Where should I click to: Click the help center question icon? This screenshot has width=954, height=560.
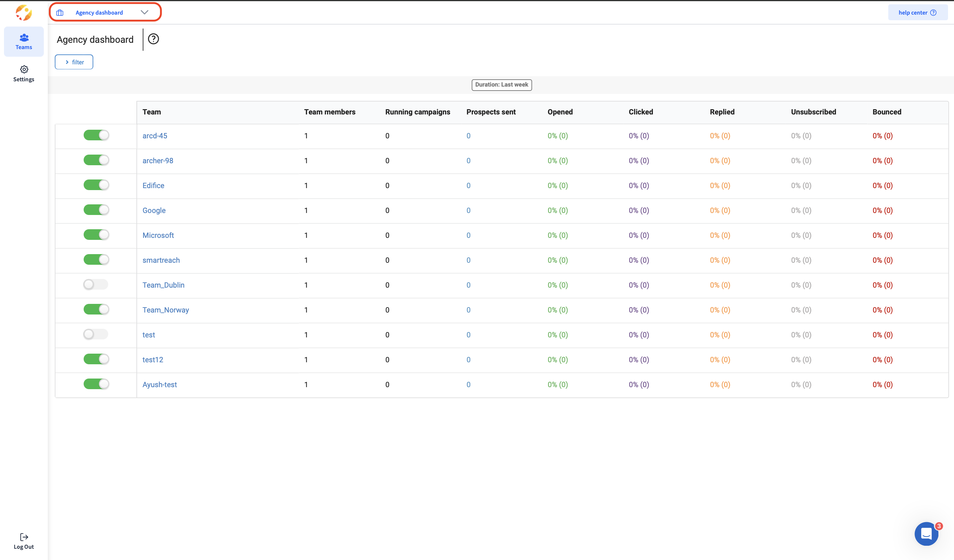[933, 13]
